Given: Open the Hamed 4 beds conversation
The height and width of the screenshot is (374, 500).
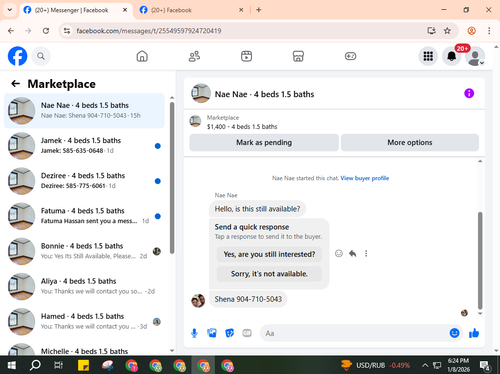Looking at the screenshot, I should (x=84, y=322).
